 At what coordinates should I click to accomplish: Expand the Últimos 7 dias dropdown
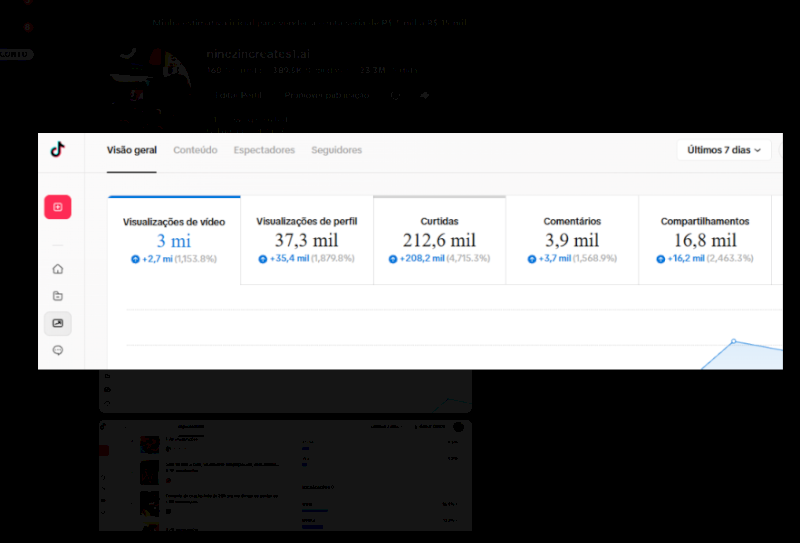(x=724, y=150)
